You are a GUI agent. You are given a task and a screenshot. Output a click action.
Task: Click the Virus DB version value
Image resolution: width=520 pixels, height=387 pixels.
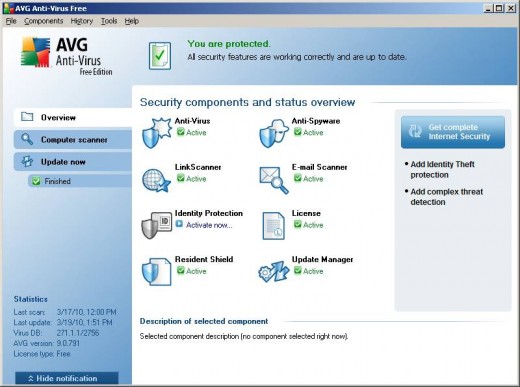pyautogui.click(x=78, y=333)
